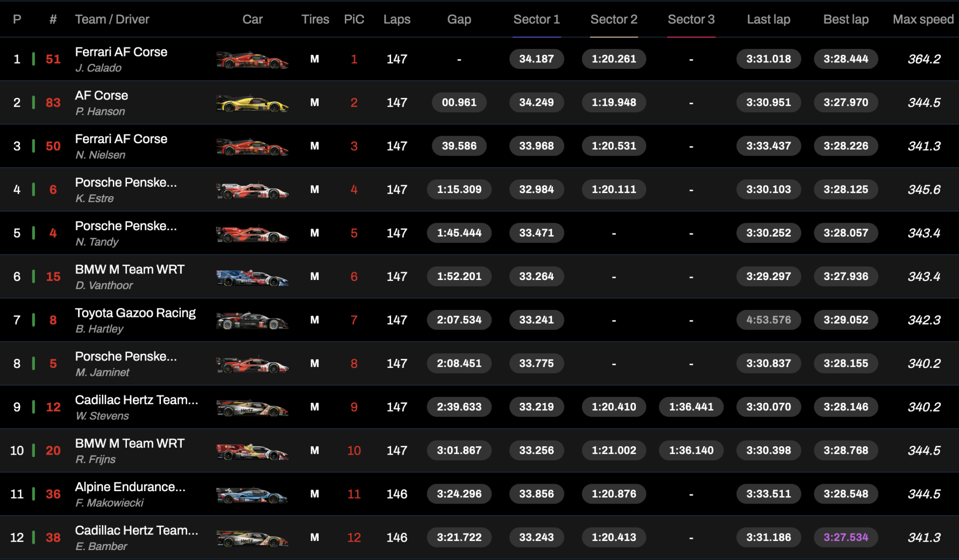959x560 pixels.
Task: Sort by the Sector 1 column header
Action: pyautogui.click(x=536, y=19)
